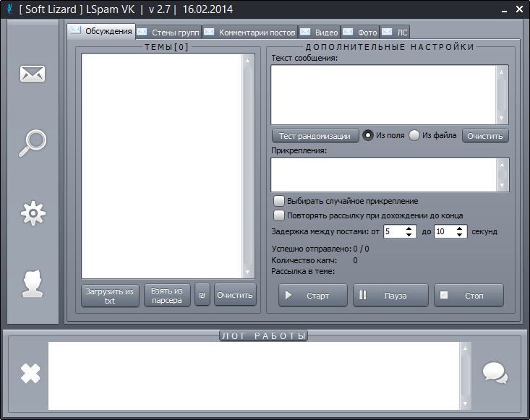Click the topics list scrollbar up arrow
530x420 pixels.
[248, 60]
